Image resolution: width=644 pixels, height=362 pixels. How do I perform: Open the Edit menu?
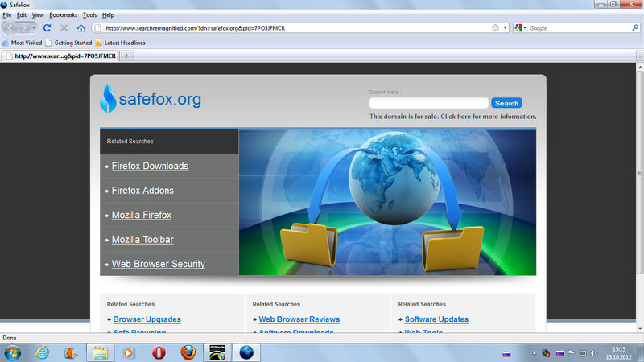[22, 15]
